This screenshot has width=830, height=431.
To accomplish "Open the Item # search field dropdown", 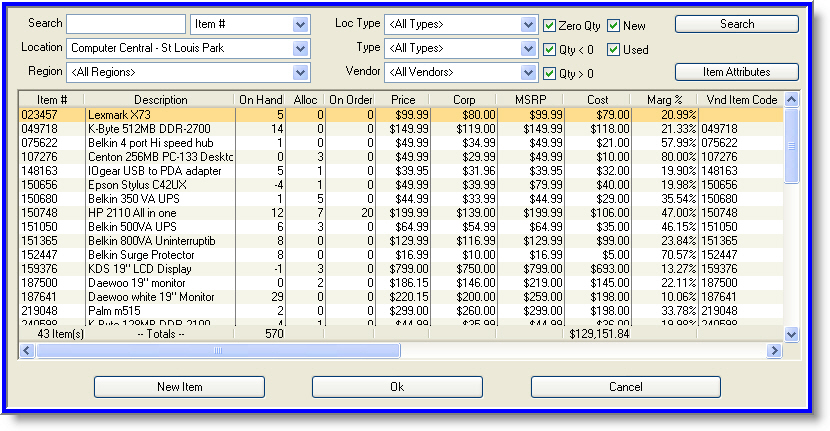I will (300, 24).
